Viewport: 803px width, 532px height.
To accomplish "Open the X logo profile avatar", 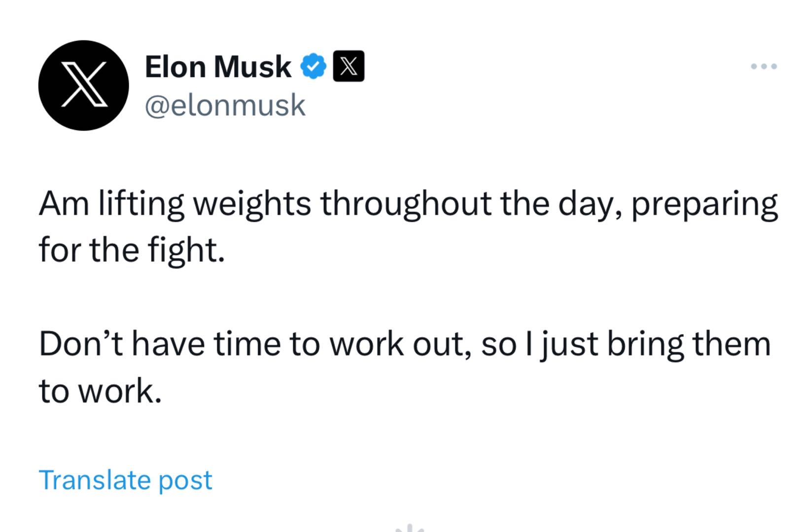I will [x=83, y=85].
